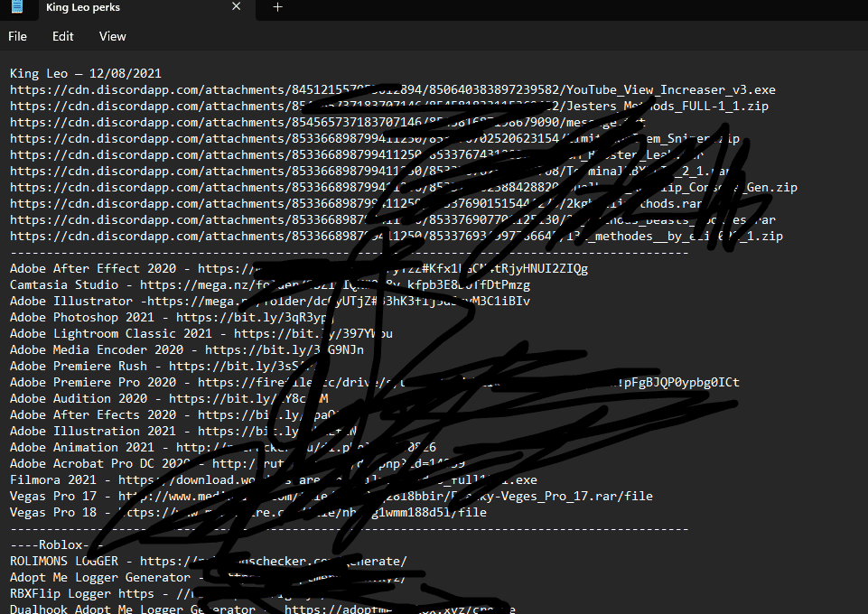Click the 'Adobe Photoshop 2021' text
Screen dimensions: 868x614
[x=82, y=318]
